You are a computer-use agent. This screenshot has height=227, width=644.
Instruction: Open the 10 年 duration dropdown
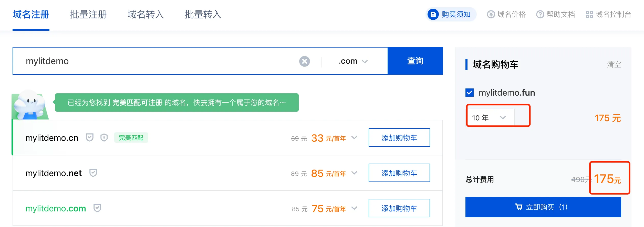(x=489, y=118)
